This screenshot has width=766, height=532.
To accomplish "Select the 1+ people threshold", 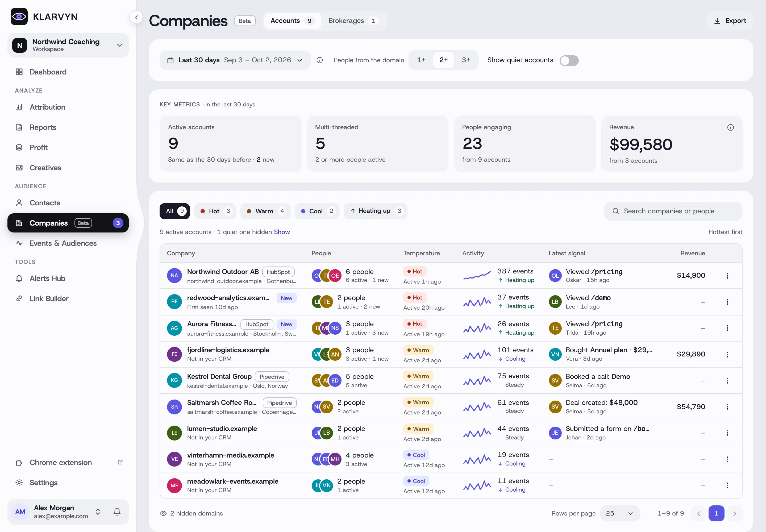I will (421, 60).
